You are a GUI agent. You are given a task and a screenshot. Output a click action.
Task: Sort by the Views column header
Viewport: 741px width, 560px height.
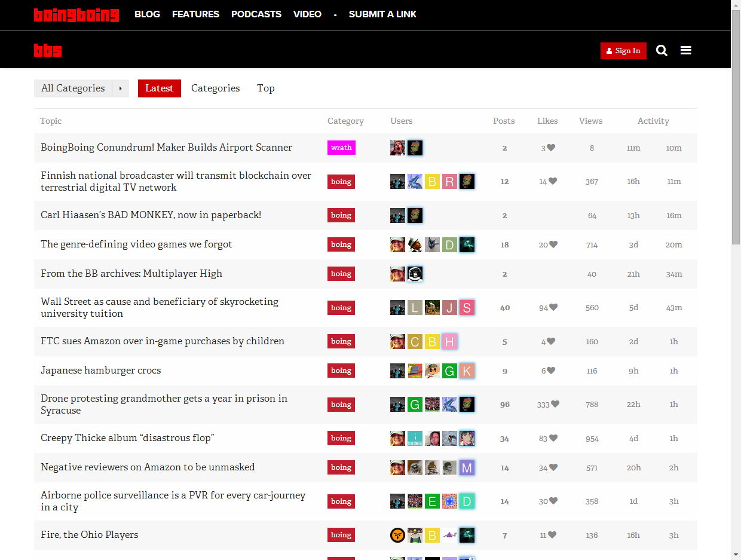point(590,121)
